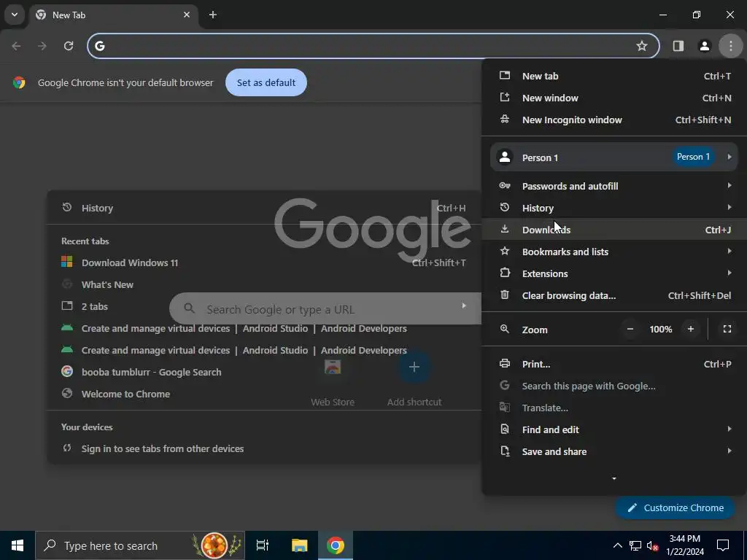Click the profile avatar icon in toolbar

(x=704, y=46)
